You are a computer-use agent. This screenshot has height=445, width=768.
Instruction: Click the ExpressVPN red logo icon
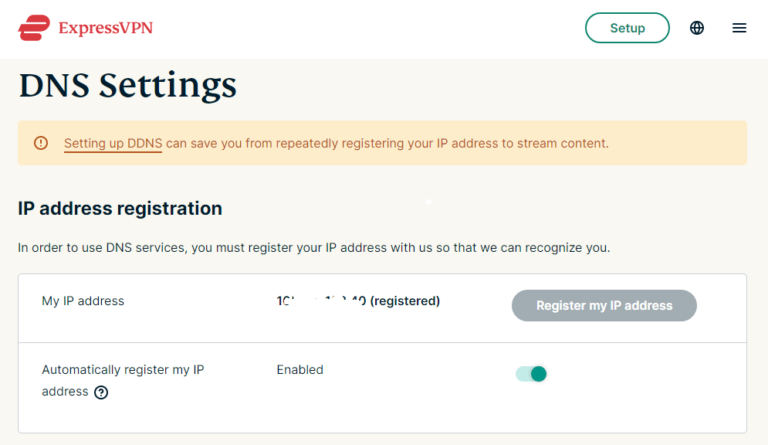[33, 28]
